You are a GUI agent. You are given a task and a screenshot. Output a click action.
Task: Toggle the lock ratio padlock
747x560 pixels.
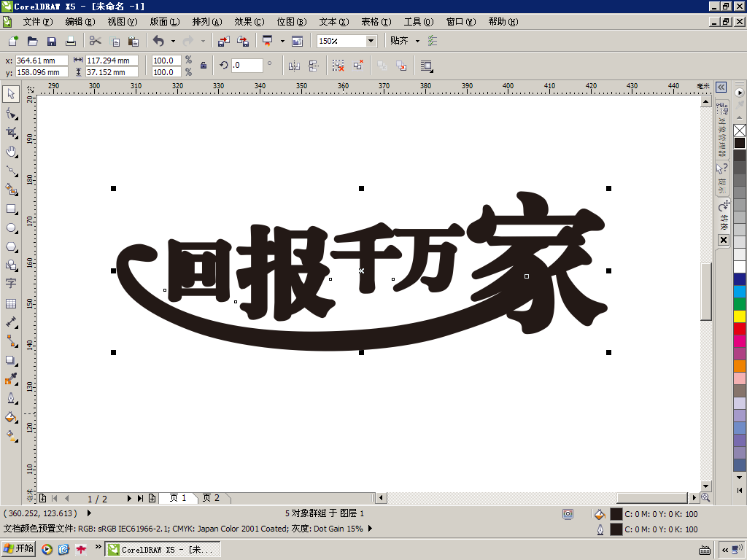204,66
